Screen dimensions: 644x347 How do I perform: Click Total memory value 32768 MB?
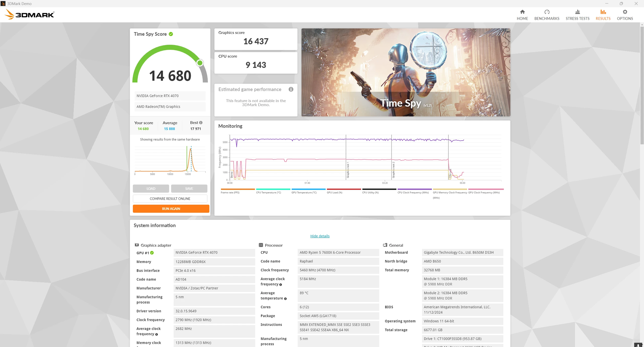click(x=462, y=270)
